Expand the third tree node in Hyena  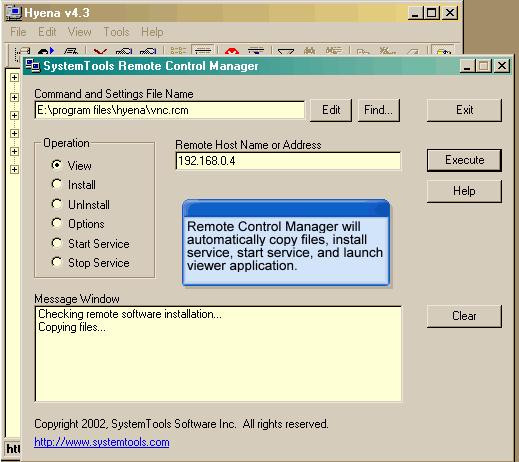tap(14, 116)
